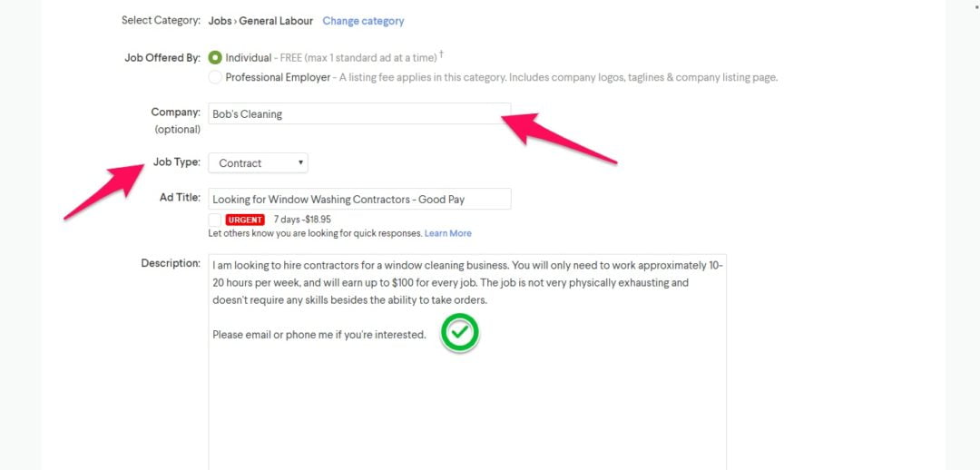This screenshot has height=470, width=980.
Task: Click the dagger footnote symbol after the Individual option
Action: coord(441,54)
